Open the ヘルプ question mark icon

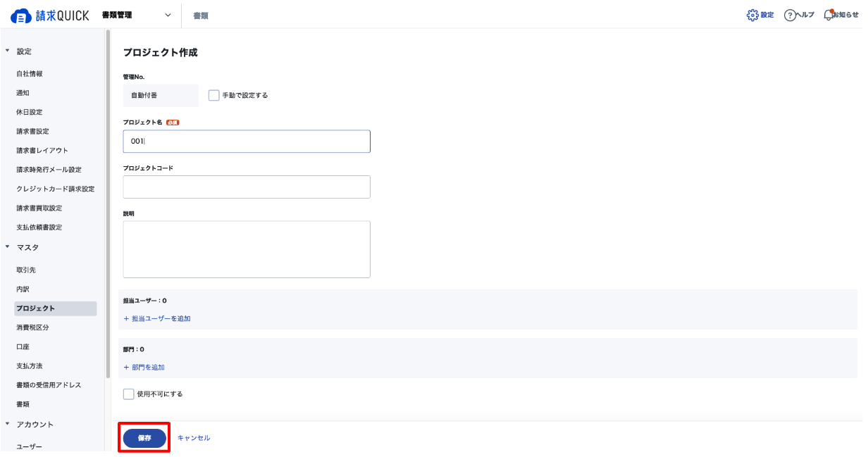pyautogui.click(x=790, y=15)
